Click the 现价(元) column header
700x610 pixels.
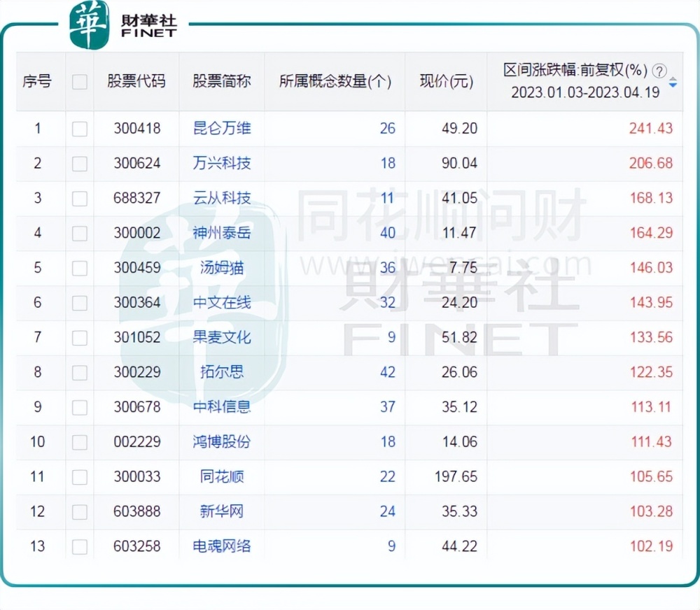447,81
